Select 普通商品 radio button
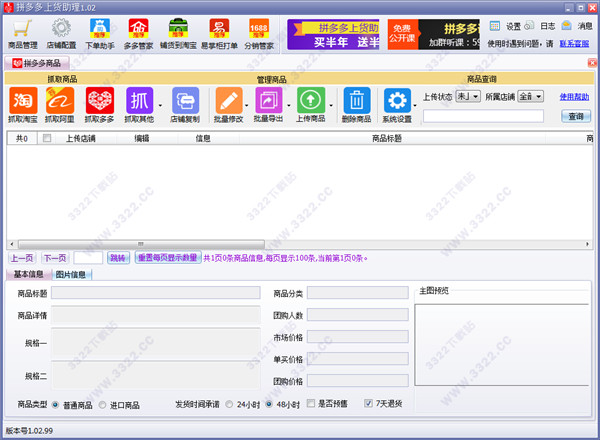The height and width of the screenshot is (440, 600). [55, 405]
